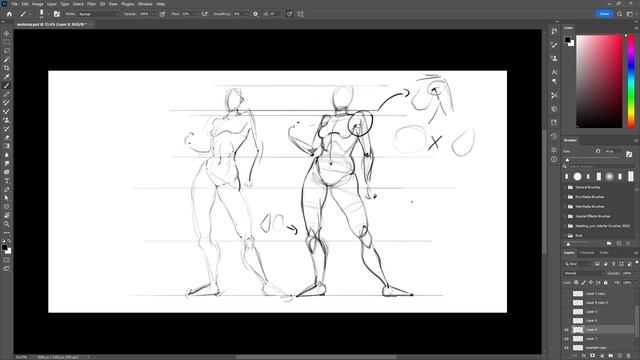
Task: Expand the Dry Media Brushes folder
Action: [x=566, y=197]
